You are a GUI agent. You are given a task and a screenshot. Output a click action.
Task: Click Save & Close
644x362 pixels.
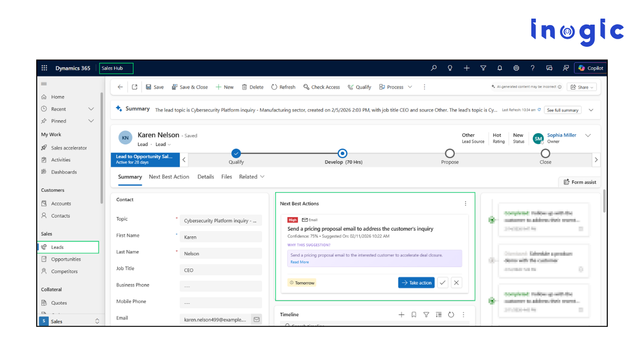coord(190,87)
